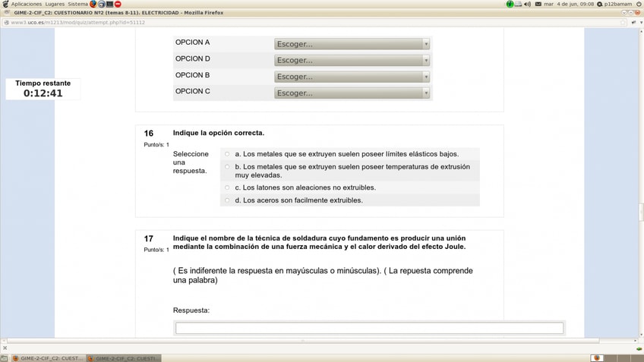The width and height of the screenshot is (644, 362).
Task: Click the first workspace in the switcher
Action: click(x=597, y=358)
